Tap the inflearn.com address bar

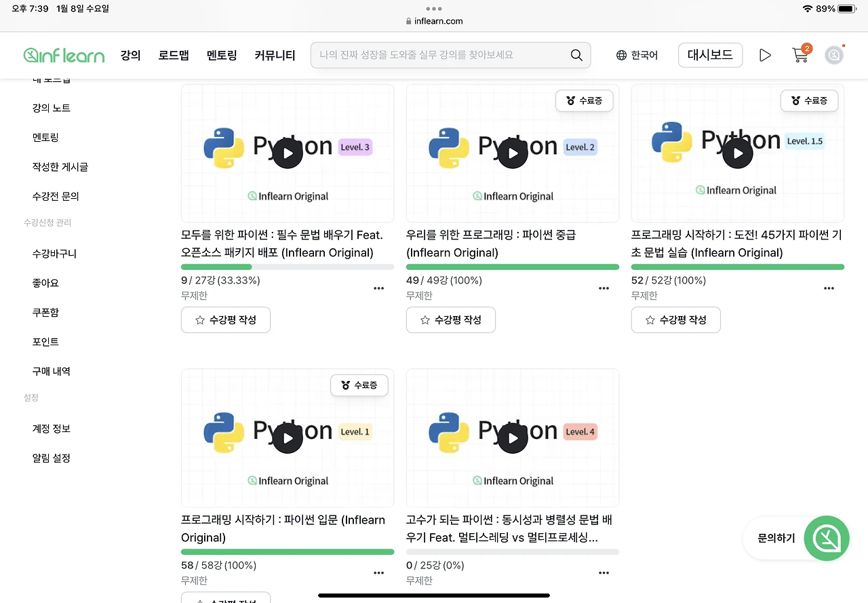coord(434,21)
